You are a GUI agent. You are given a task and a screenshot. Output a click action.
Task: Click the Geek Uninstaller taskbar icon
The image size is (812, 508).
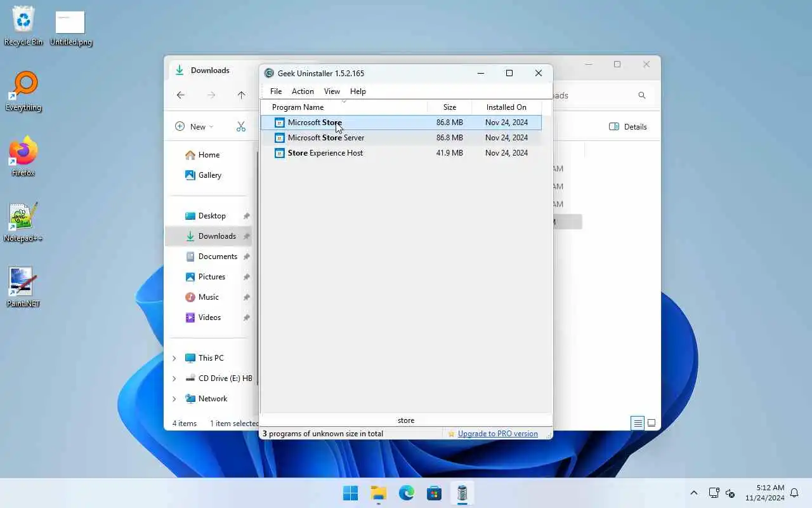point(462,493)
